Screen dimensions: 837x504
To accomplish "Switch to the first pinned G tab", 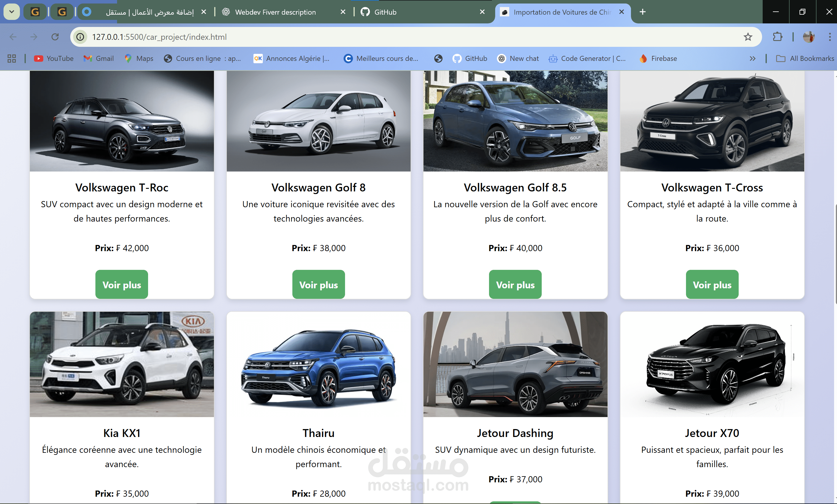I will [x=35, y=12].
